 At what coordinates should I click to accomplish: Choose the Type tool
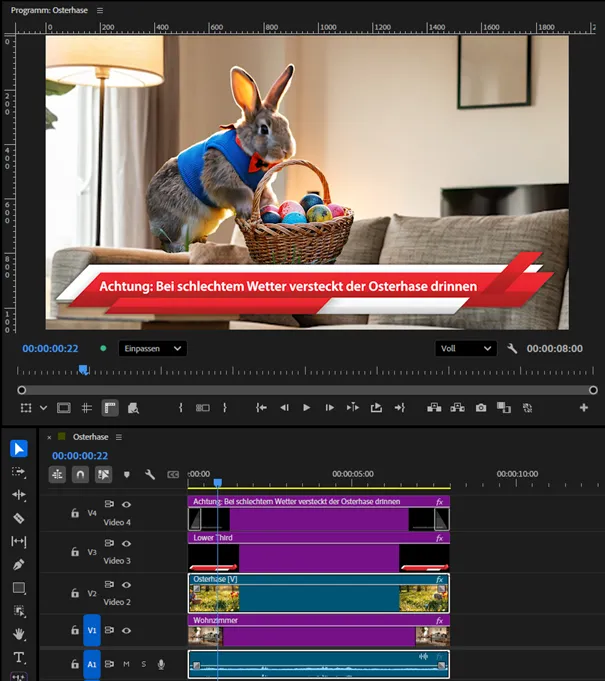18,658
